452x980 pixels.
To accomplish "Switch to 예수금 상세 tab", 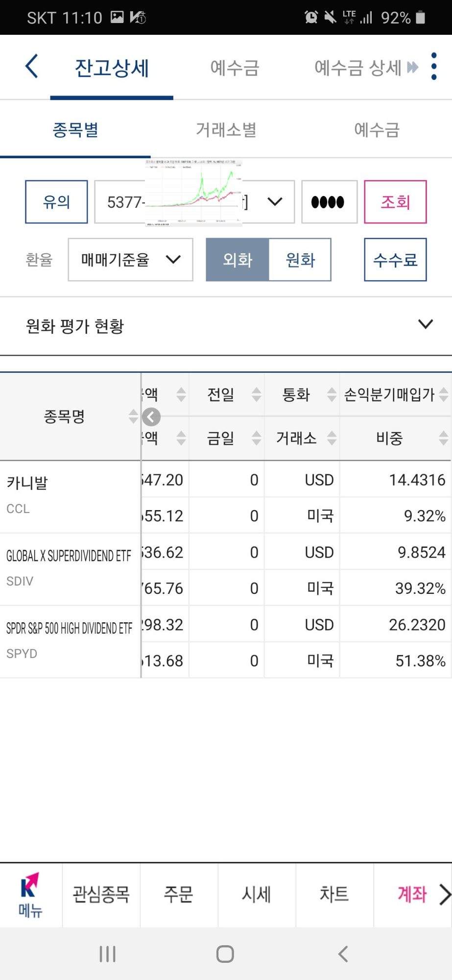I will [357, 68].
